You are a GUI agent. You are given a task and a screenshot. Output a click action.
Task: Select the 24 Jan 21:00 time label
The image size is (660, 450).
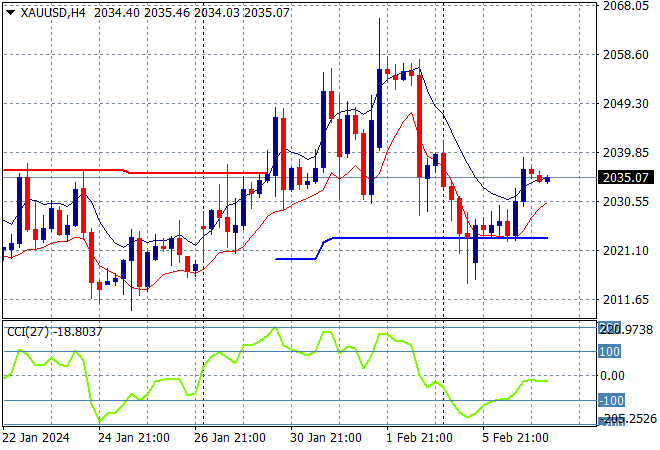[x=134, y=438]
